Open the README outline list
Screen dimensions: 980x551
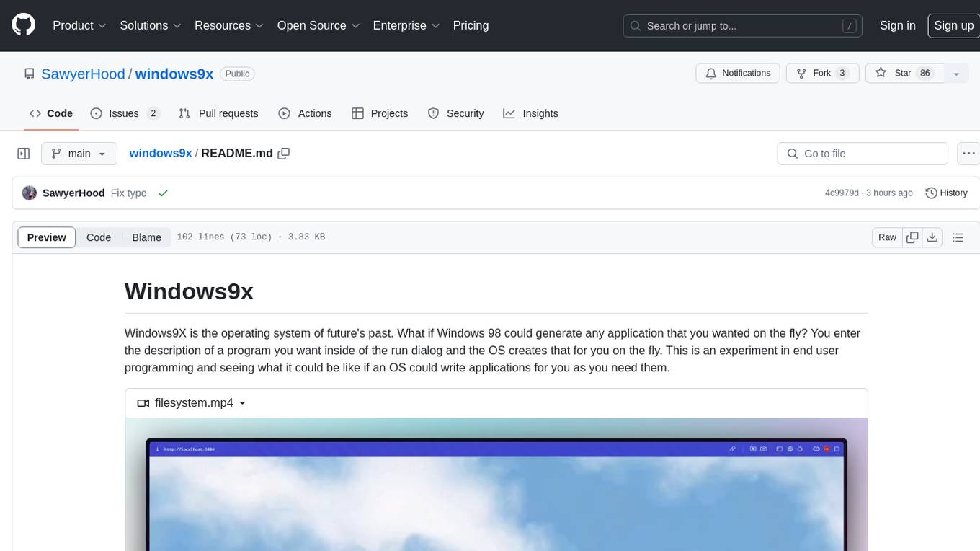pos(958,237)
